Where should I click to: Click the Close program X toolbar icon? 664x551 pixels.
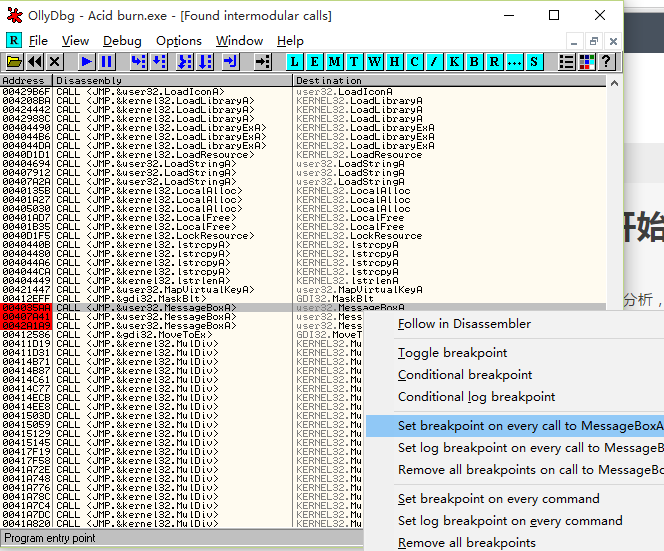point(55,62)
